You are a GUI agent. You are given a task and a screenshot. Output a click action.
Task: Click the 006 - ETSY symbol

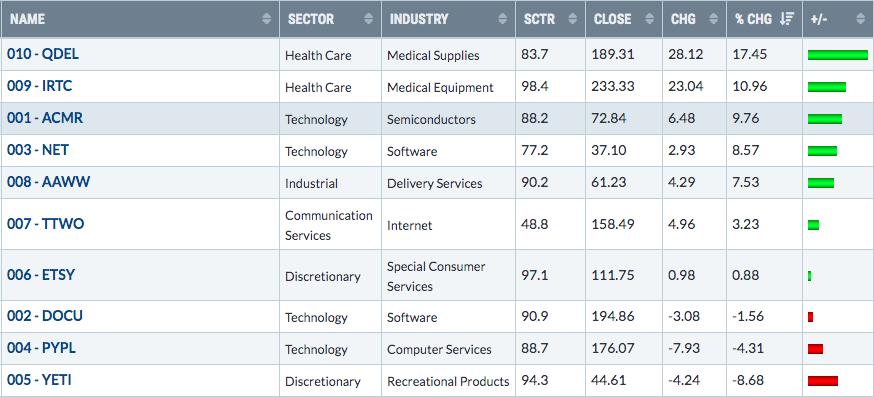(41, 275)
